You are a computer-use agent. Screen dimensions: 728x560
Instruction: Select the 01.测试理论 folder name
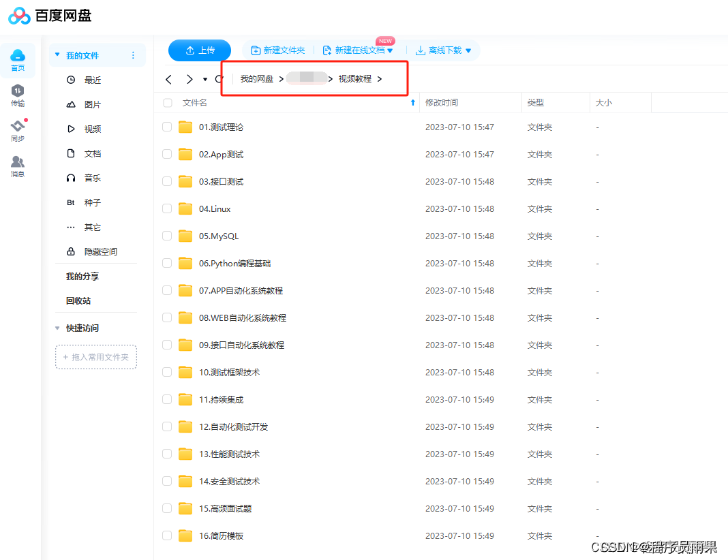[221, 127]
